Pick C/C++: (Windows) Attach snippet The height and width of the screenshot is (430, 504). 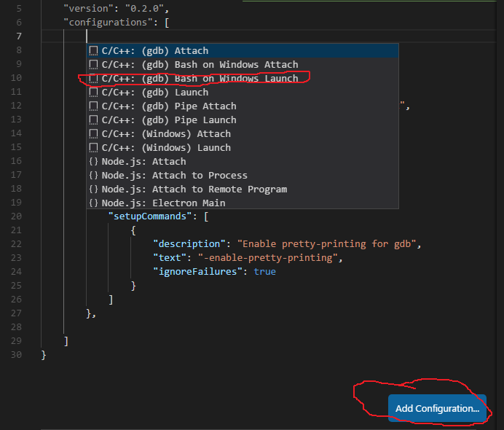[x=243, y=134]
